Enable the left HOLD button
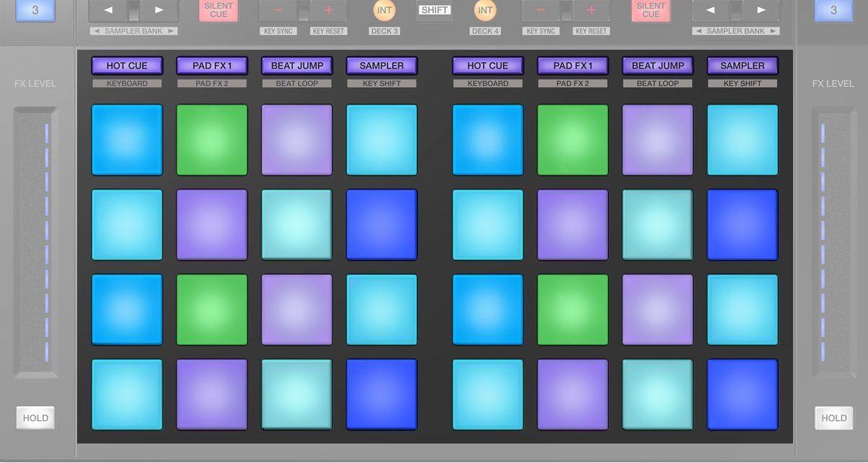The image size is (868, 463). tap(35, 418)
